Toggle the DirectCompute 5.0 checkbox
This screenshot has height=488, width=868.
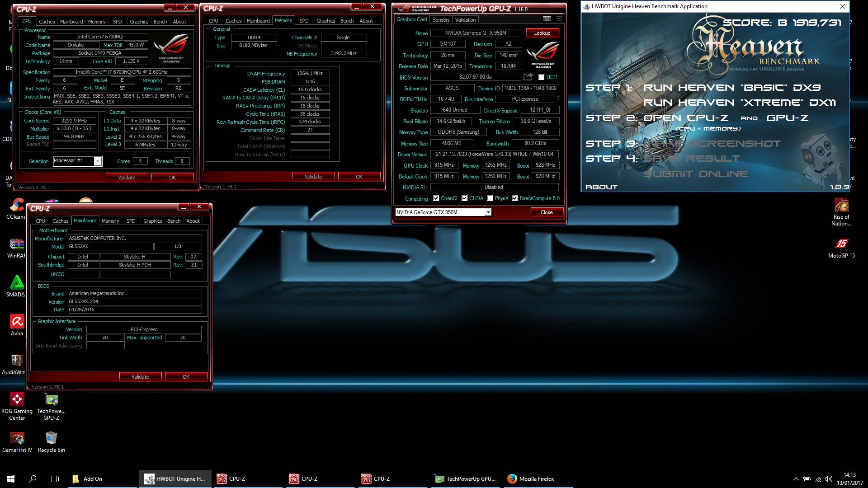click(x=514, y=198)
